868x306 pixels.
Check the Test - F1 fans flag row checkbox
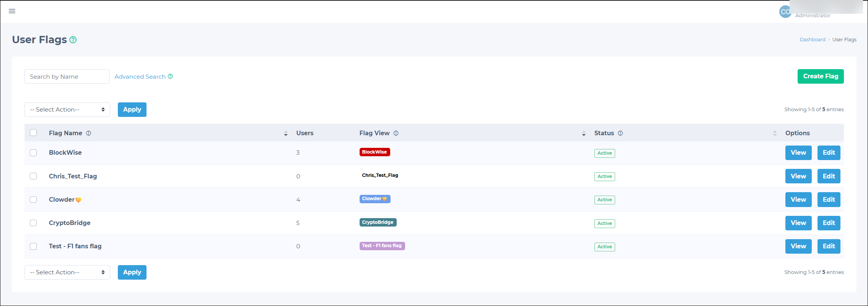click(33, 246)
